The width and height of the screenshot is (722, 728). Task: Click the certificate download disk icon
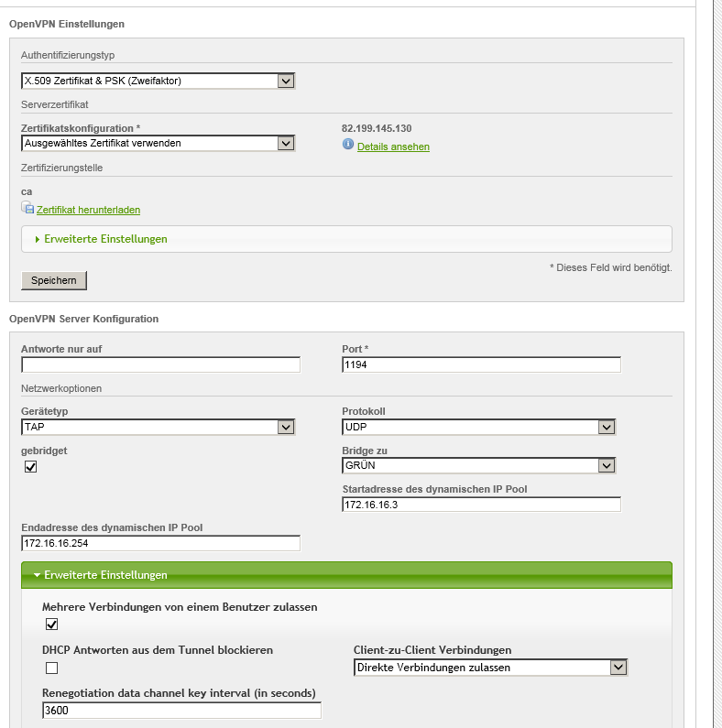(27, 208)
